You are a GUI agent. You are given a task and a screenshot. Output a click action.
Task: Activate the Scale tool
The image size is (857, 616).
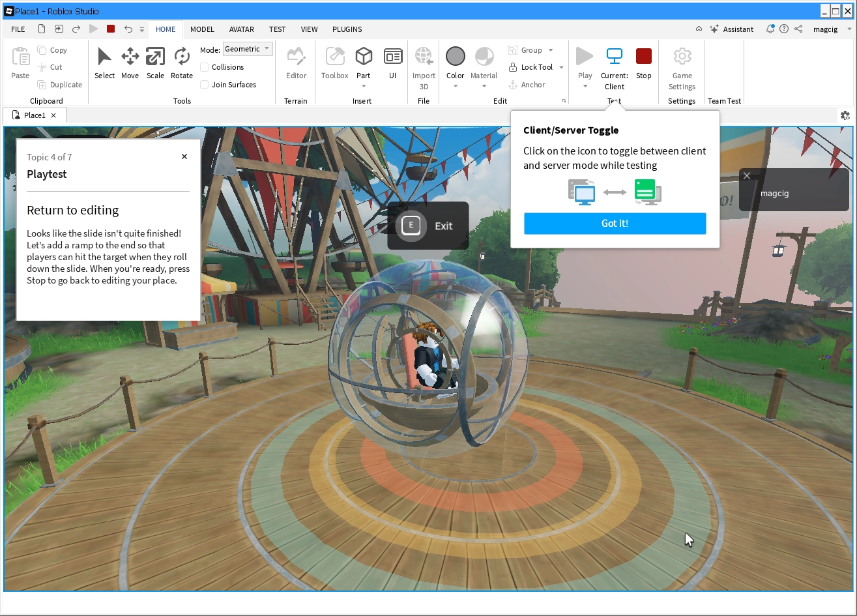(155, 63)
